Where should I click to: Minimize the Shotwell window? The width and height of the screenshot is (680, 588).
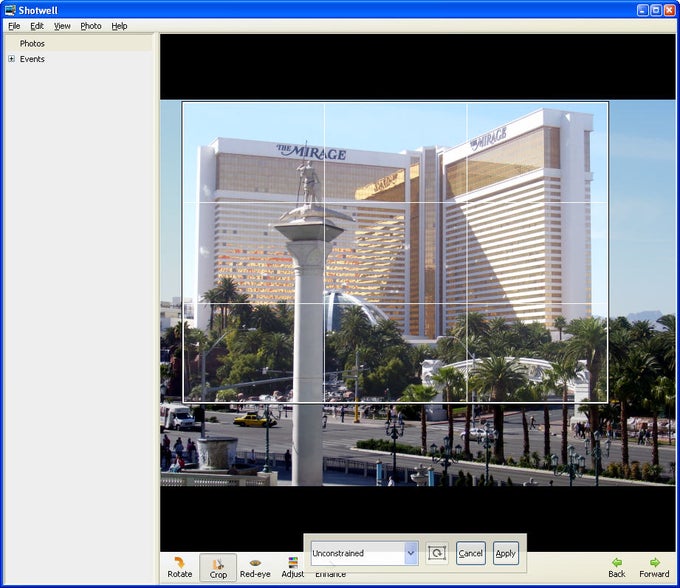[x=642, y=10]
